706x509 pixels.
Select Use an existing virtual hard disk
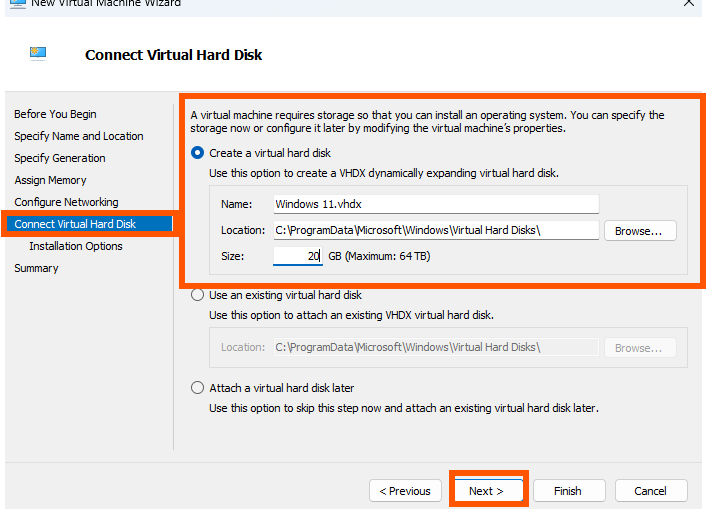[197, 295]
